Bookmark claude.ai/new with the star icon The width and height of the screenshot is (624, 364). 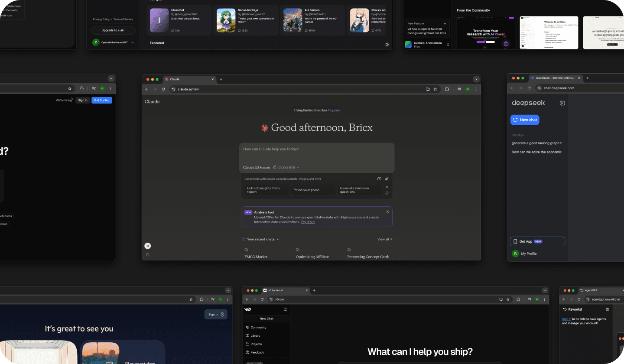click(435, 89)
